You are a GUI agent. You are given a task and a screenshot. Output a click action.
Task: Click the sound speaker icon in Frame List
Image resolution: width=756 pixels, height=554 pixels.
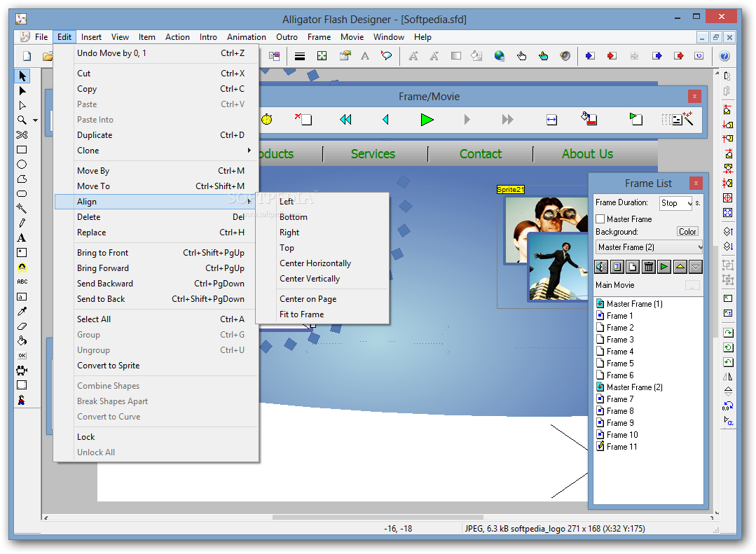[x=601, y=267]
